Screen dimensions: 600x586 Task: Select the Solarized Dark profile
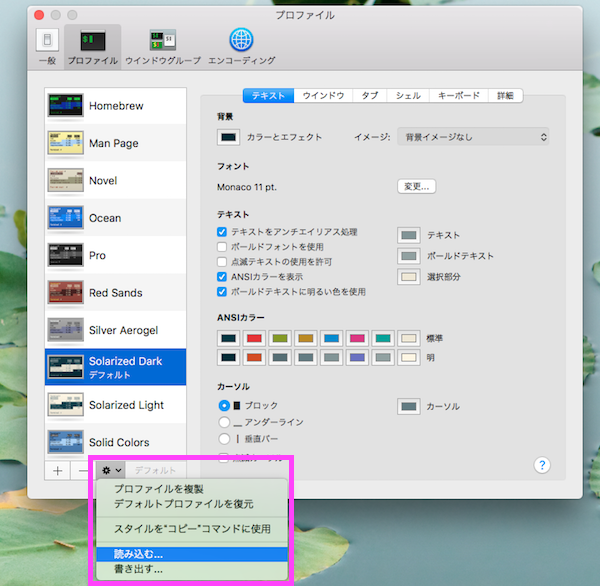click(115, 367)
